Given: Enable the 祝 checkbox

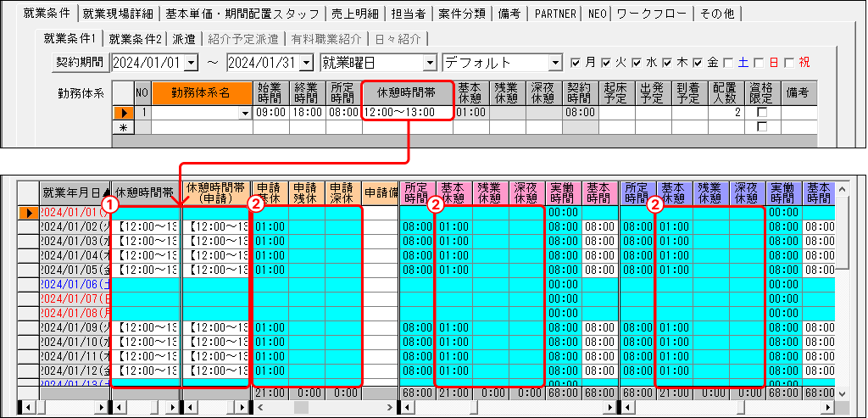Looking at the screenshot, I should tap(789, 62).
